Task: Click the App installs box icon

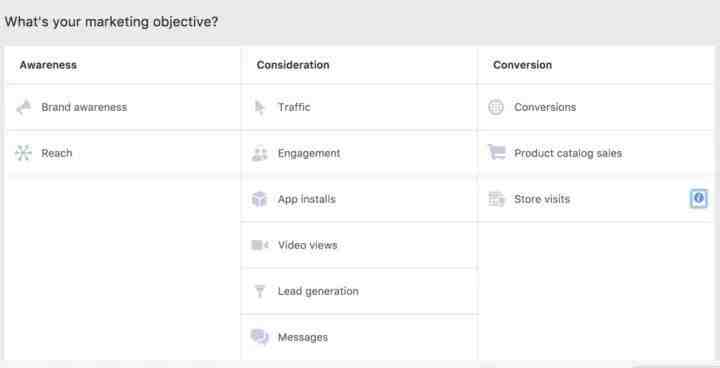Action: pos(259,199)
